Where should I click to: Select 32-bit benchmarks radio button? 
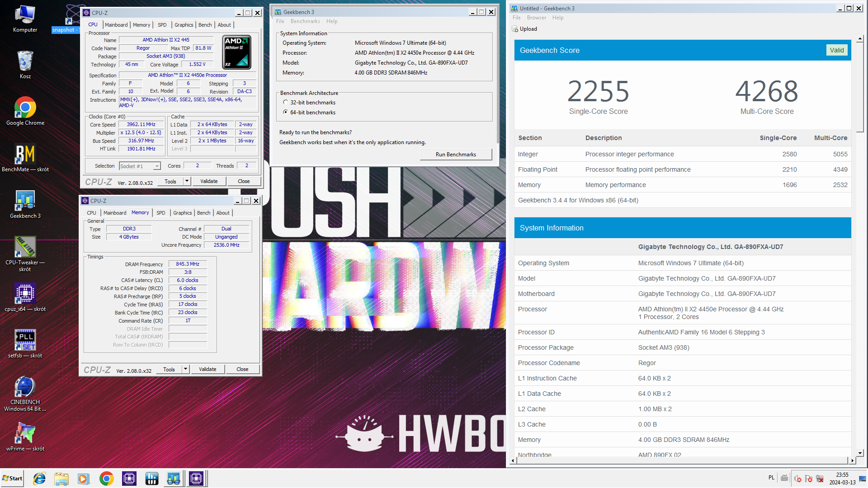click(285, 102)
